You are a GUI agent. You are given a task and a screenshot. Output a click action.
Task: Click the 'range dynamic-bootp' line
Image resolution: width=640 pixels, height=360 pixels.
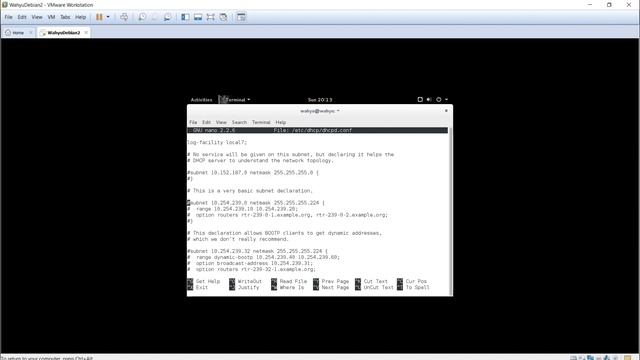pyautogui.click(x=263, y=257)
